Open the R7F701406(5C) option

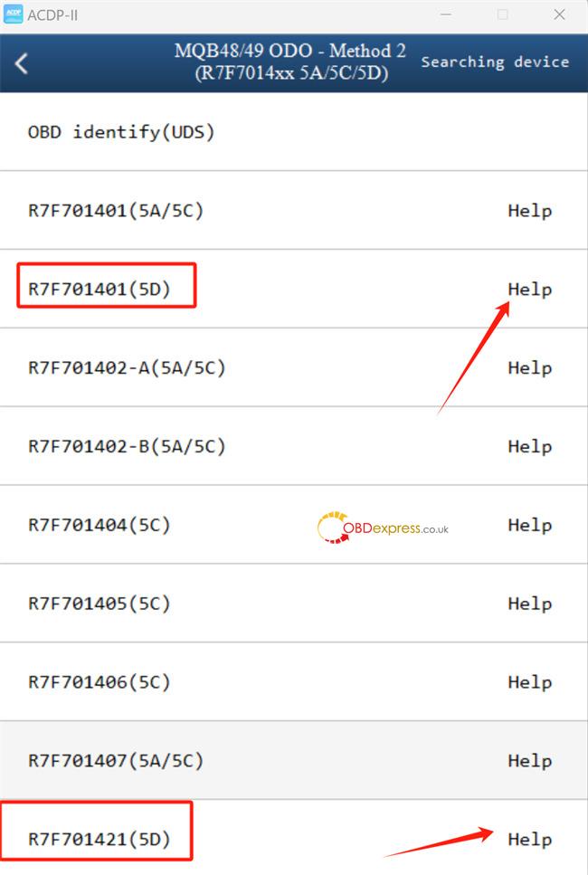294,682
